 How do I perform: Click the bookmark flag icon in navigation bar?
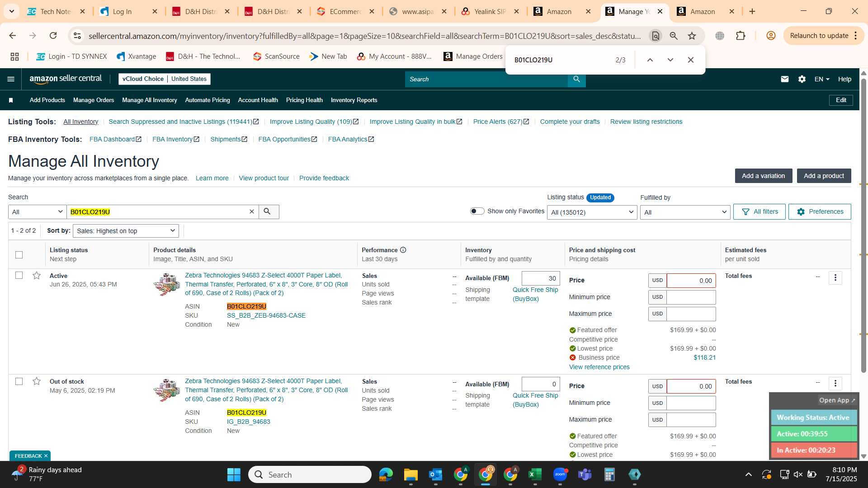[x=11, y=100]
